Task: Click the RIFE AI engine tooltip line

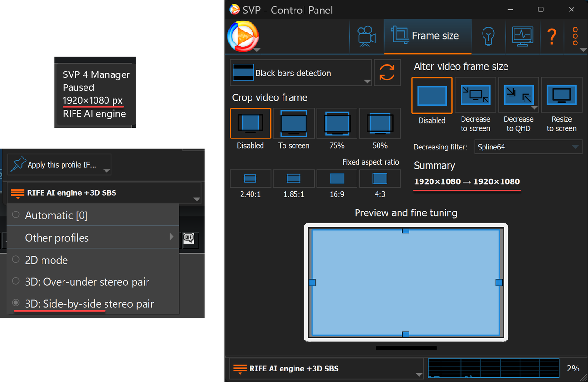Action: pos(94,114)
